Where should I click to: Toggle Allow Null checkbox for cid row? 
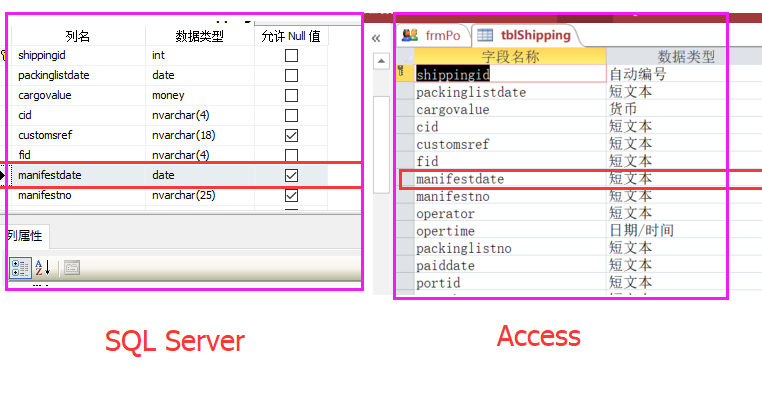point(292,115)
